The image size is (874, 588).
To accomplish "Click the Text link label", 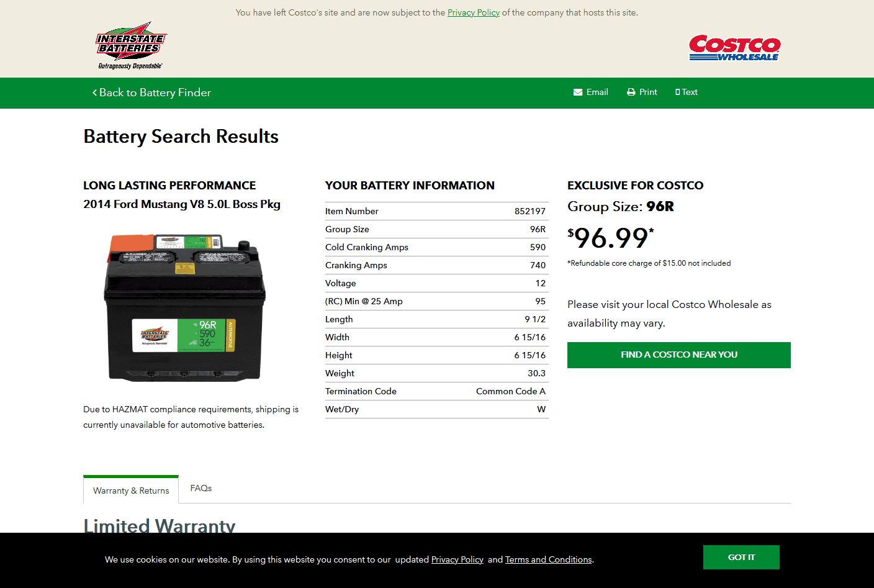I will (x=690, y=93).
